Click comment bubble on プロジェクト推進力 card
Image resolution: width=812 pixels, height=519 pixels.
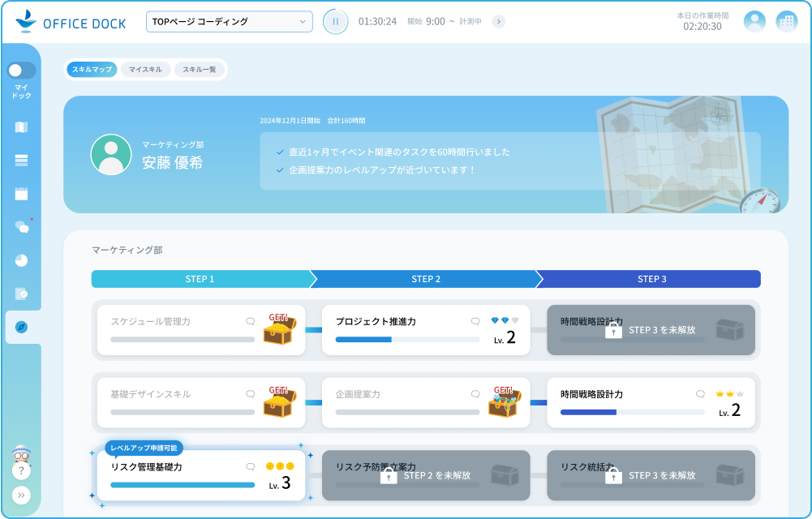coord(475,321)
